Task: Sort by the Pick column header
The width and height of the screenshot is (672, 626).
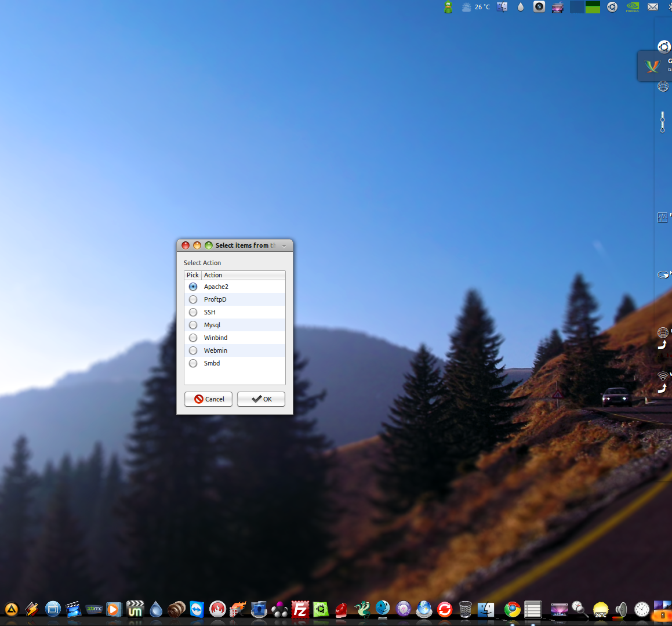Action: [x=192, y=275]
